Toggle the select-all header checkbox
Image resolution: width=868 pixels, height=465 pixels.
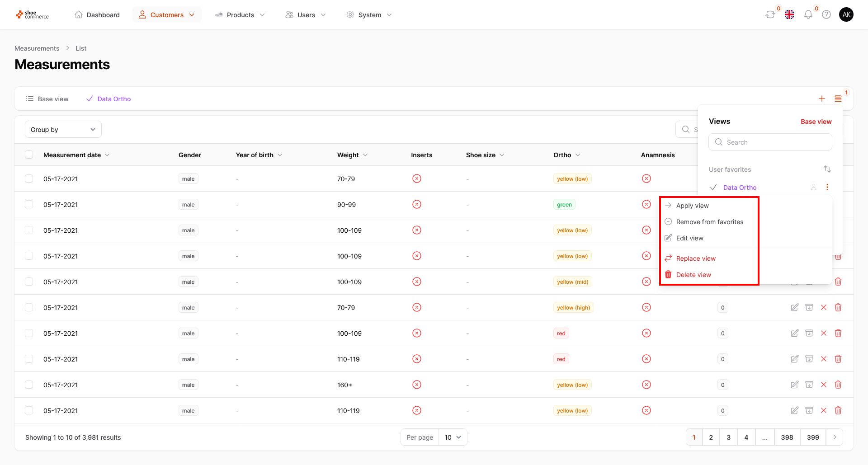[29, 155]
